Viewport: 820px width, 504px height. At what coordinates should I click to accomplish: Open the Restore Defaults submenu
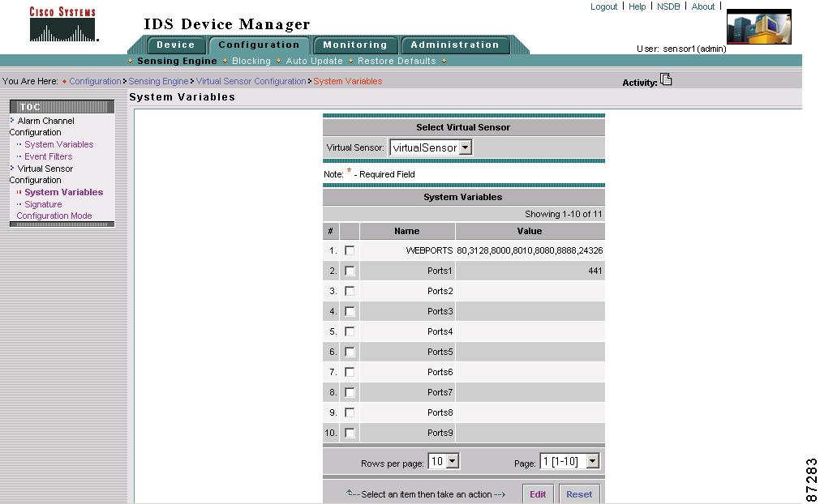[x=397, y=61]
